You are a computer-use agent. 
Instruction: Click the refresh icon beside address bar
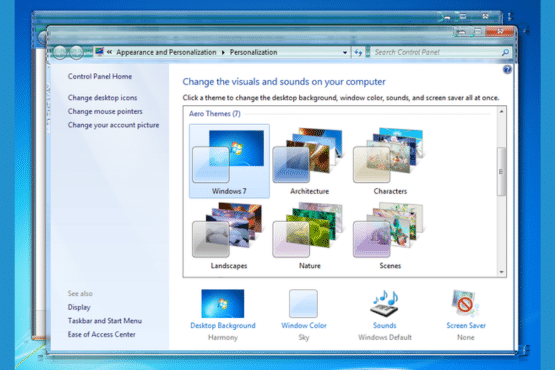[358, 52]
